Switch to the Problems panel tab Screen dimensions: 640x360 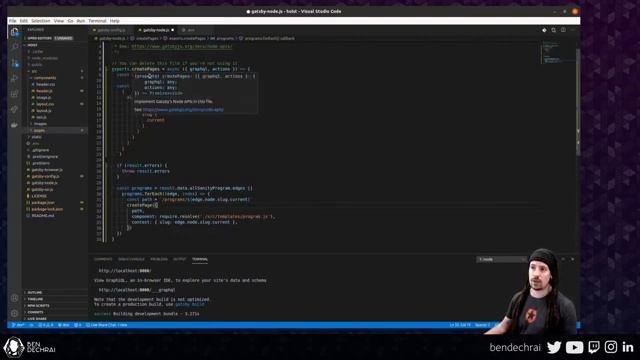pyautogui.click(x=159, y=259)
